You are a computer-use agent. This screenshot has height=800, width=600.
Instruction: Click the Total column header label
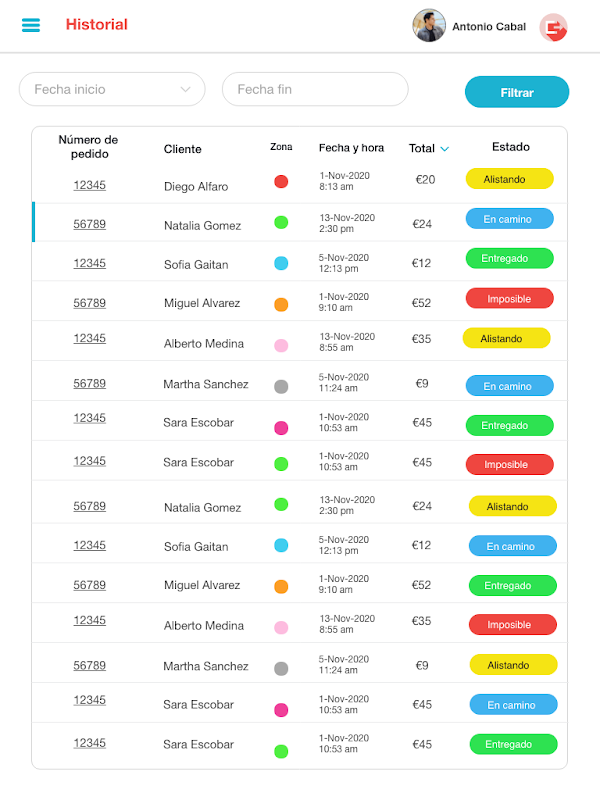[x=421, y=148]
